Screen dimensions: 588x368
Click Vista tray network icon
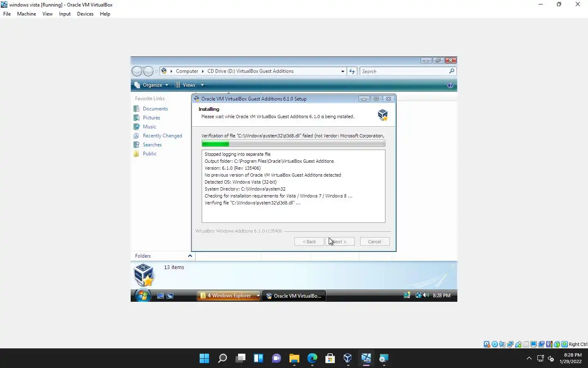(x=418, y=295)
